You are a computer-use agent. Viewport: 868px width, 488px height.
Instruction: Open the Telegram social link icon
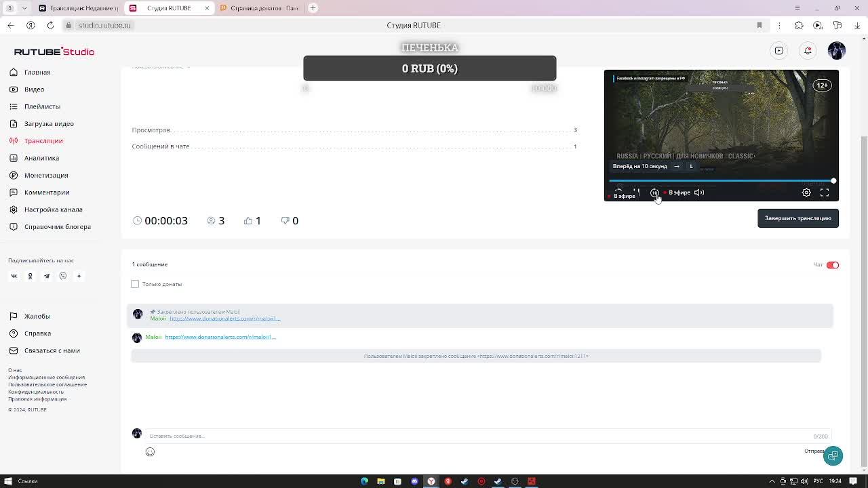(x=47, y=276)
